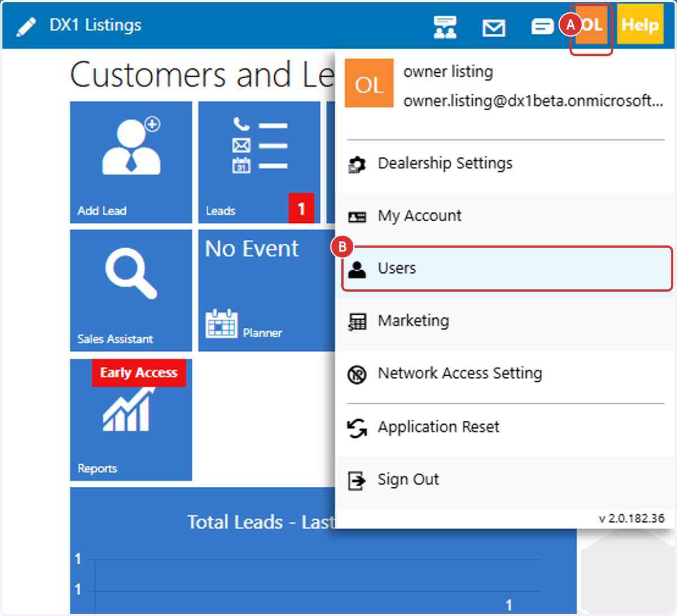
Task: Open the chat message bubble icon
Action: coord(543,27)
